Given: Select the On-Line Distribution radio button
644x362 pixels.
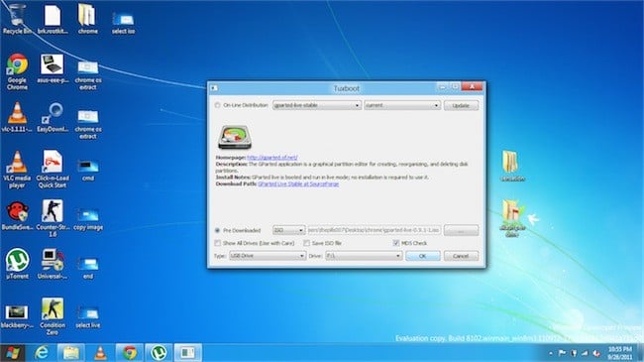Looking at the screenshot, I should click(x=217, y=105).
